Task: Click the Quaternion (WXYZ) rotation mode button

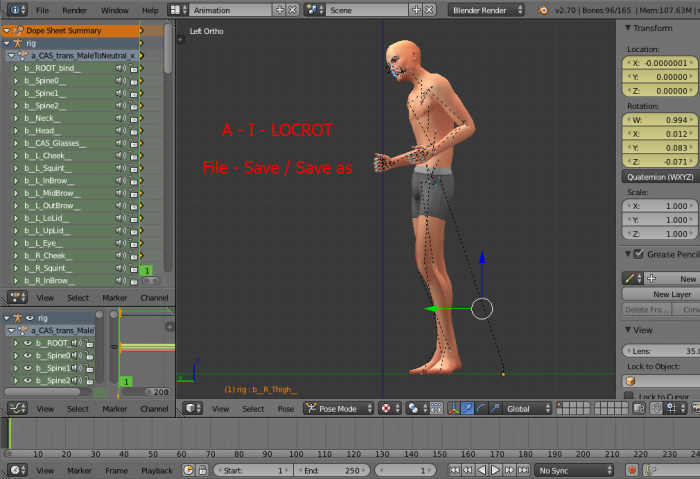Action: pyautogui.click(x=660, y=177)
